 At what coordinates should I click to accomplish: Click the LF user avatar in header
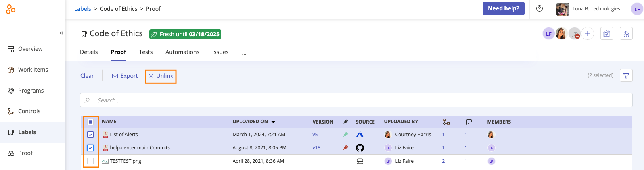637,9
